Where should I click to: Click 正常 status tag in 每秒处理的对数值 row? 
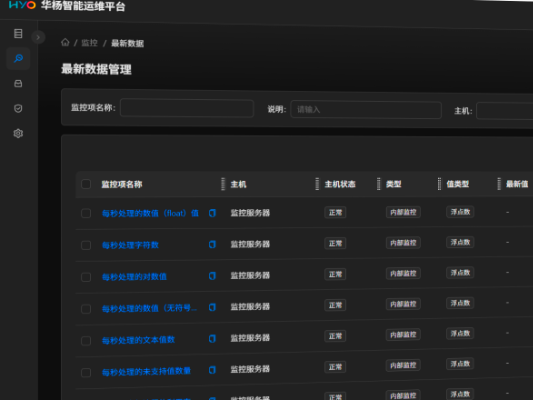[335, 274]
